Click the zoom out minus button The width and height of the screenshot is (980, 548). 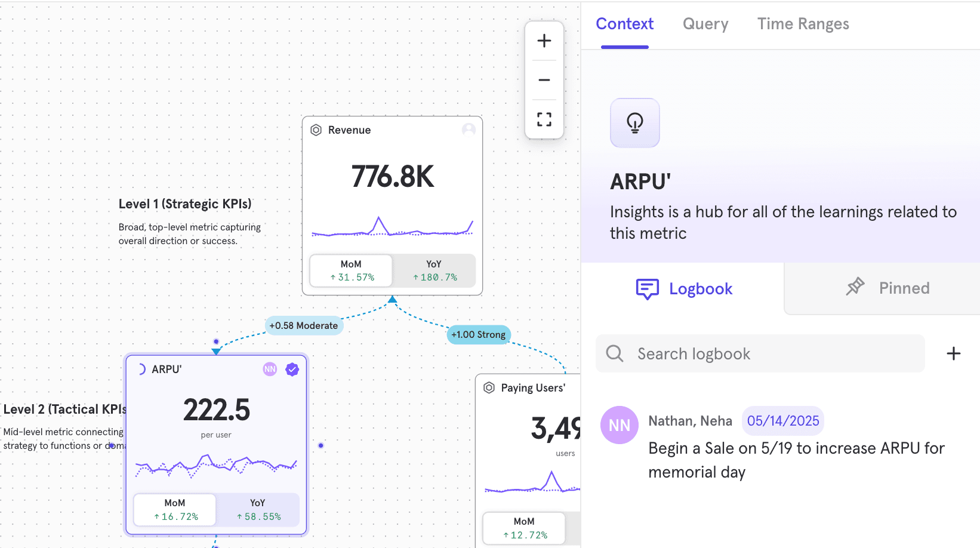point(544,80)
